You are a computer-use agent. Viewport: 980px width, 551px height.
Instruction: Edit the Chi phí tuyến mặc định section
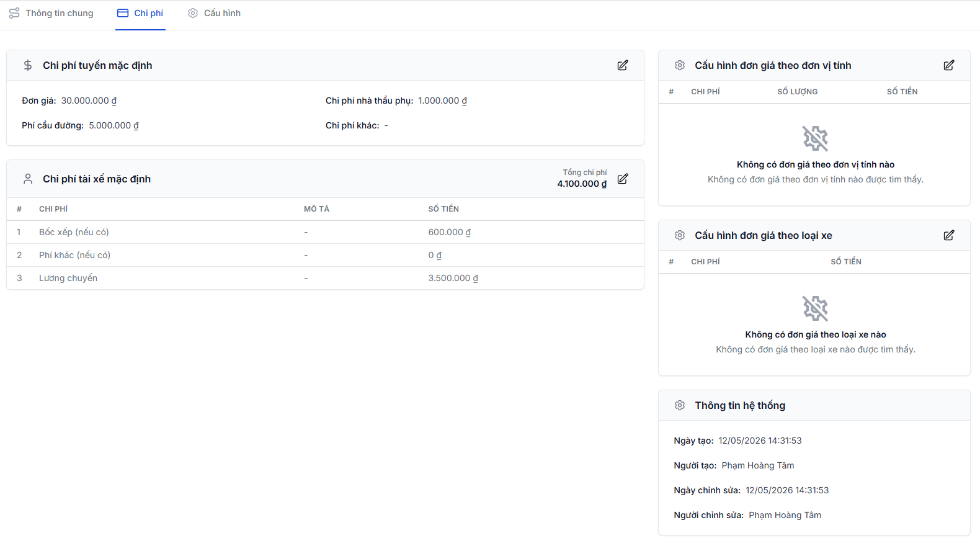[x=623, y=65]
